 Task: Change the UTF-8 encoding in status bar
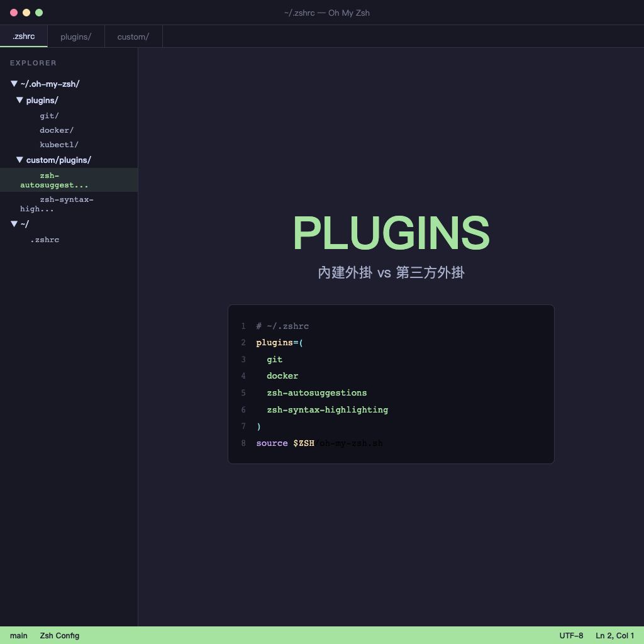pos(571,635)
